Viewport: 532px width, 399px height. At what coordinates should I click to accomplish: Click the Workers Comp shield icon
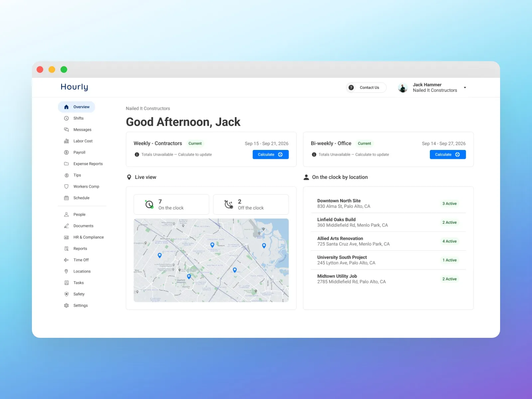click(66, 187)
